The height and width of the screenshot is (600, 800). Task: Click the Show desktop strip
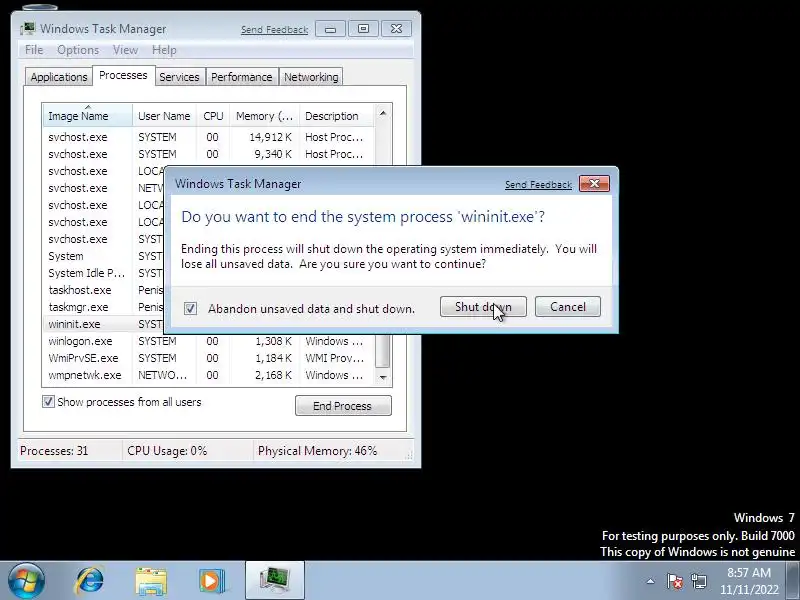[794, 581]
